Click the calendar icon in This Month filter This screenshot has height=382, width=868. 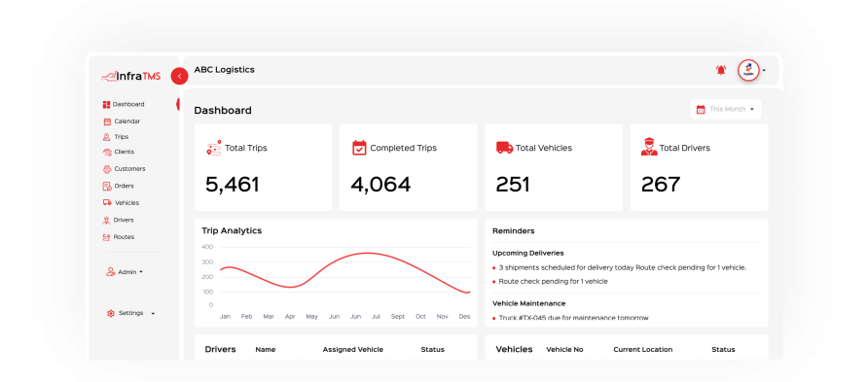[701, 109]
